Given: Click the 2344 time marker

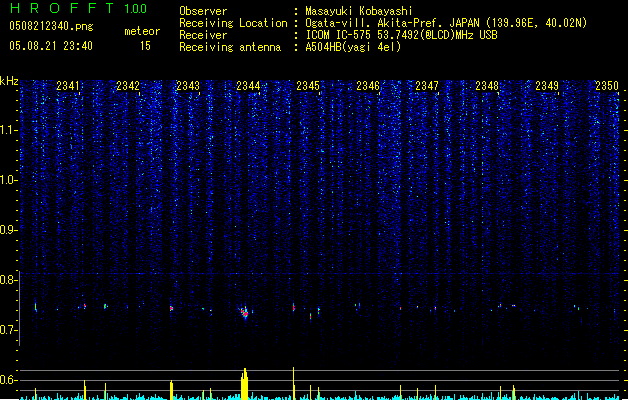Looking at the screenshot, I should (x=248, y=86).
